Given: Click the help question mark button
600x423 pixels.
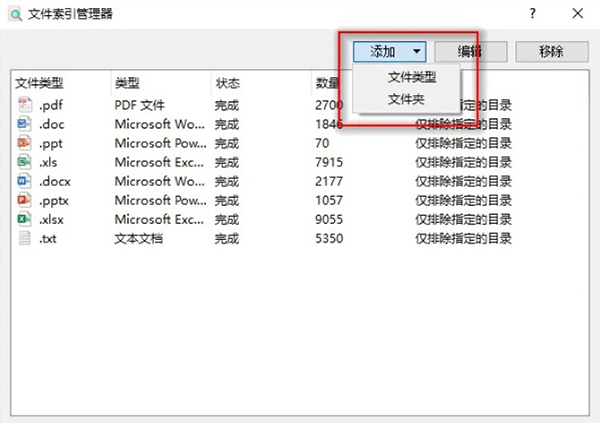Looking at the screenshot, I should [x=531, y=14].
